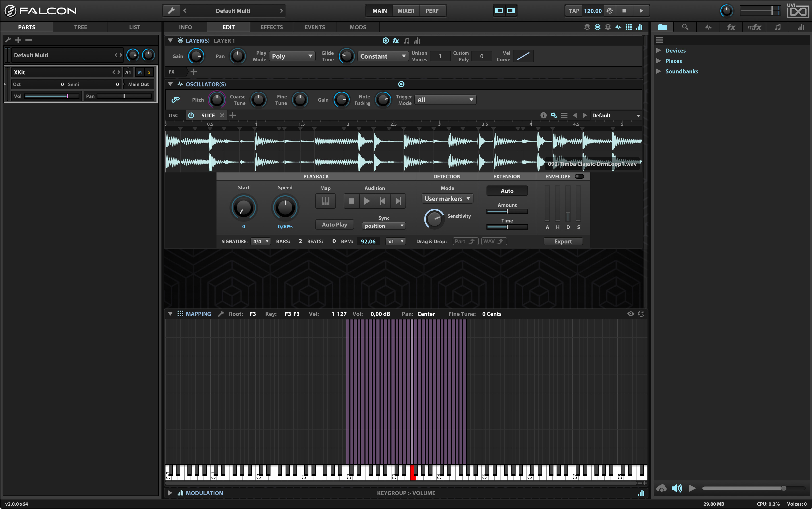812x509 pixels.
Task: Open the Sync position dropdown
Action: click(x=384, y=226)
